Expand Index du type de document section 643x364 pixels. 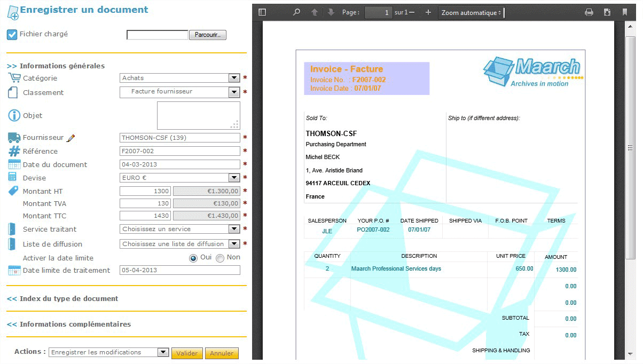click(x=62, y=299)
